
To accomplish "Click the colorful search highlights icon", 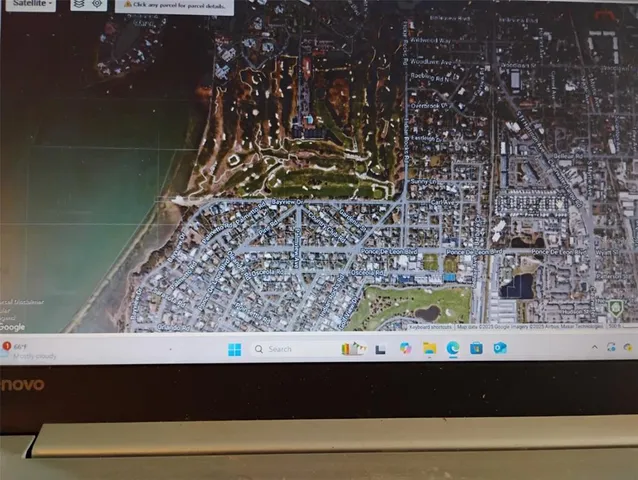I will point(354,349).
